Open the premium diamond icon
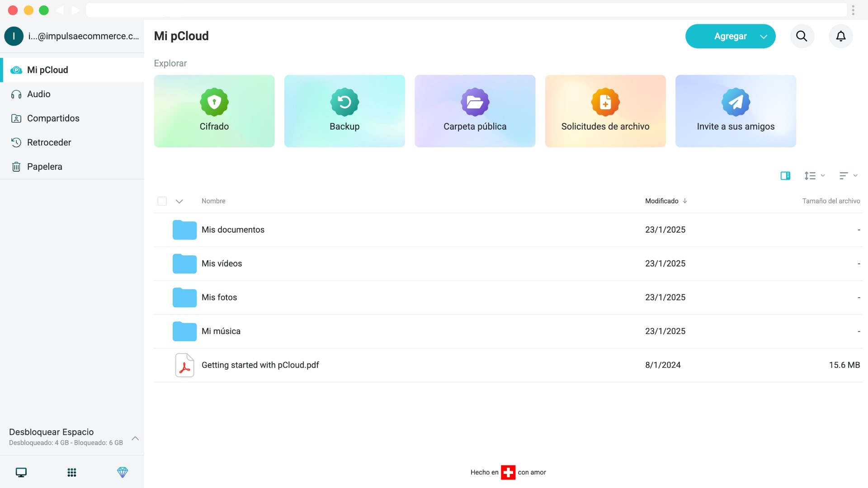The height and width of the screenshot is (488, 868). 122,472
